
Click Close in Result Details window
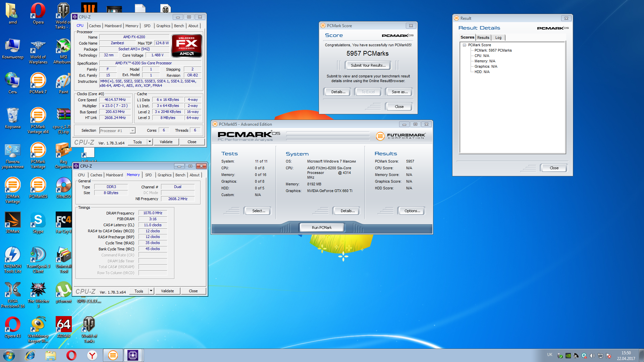coord(554,168)
